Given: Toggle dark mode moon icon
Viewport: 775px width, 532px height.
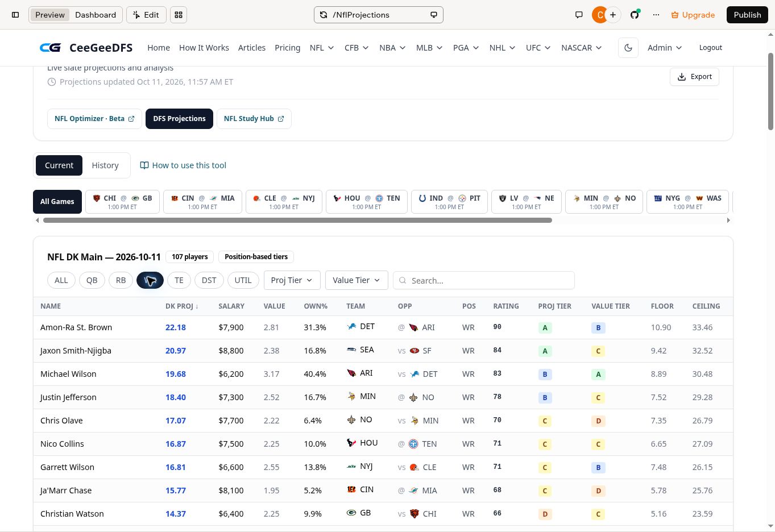Looking at the screenshot, I should [x=628, y=48].
